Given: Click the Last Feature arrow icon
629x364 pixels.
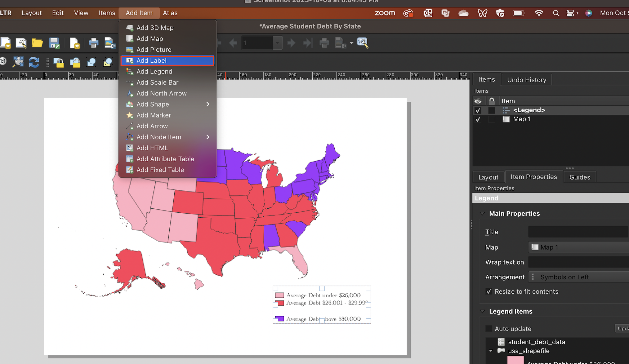Looking at the screenshot, I should point(307,43).
